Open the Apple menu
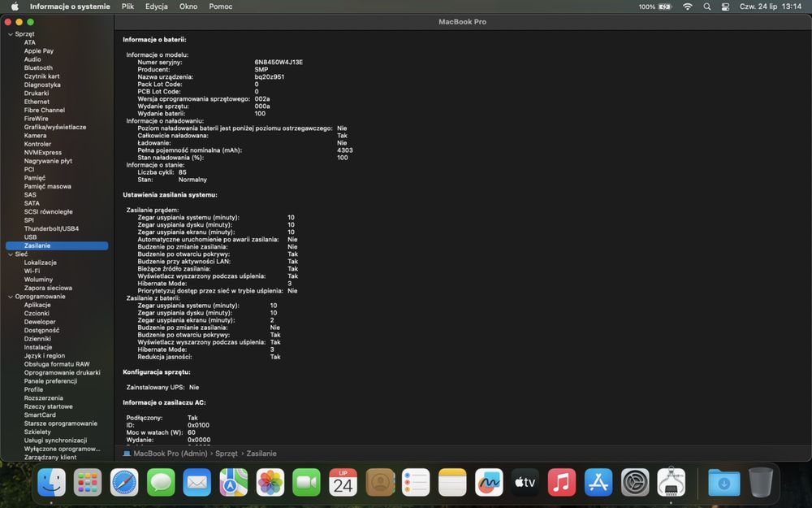Screen dimensions: 812x508 [15, 7]
